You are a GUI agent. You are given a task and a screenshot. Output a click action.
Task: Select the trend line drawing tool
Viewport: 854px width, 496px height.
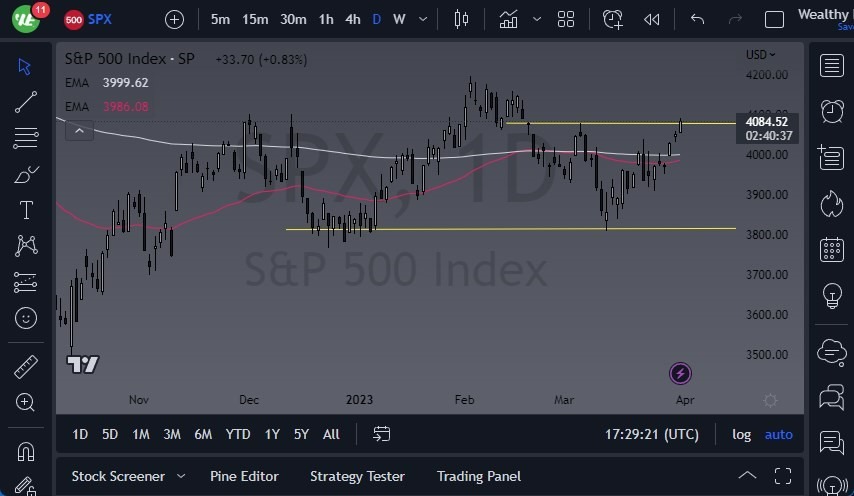(x=26, y=102)
